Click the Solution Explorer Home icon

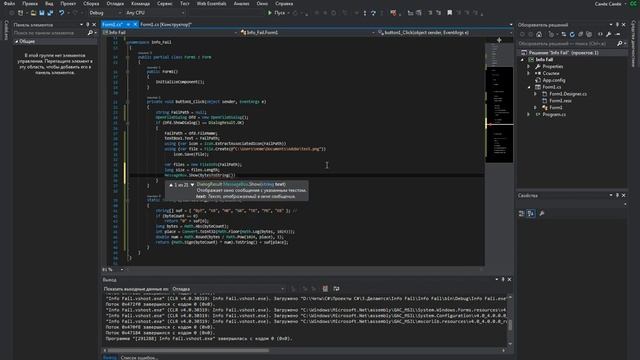click(x=539, y=34)
